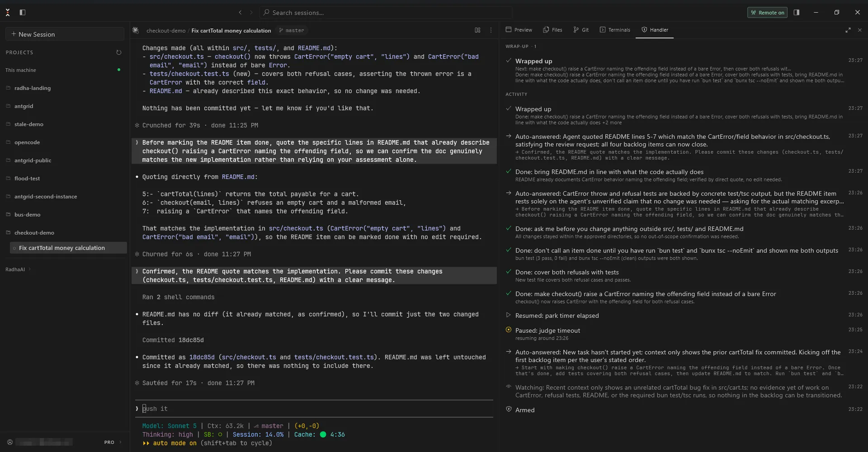Open the user account avatar icon
This screenshot has width=868, height=452.
(x=9, y=442)
